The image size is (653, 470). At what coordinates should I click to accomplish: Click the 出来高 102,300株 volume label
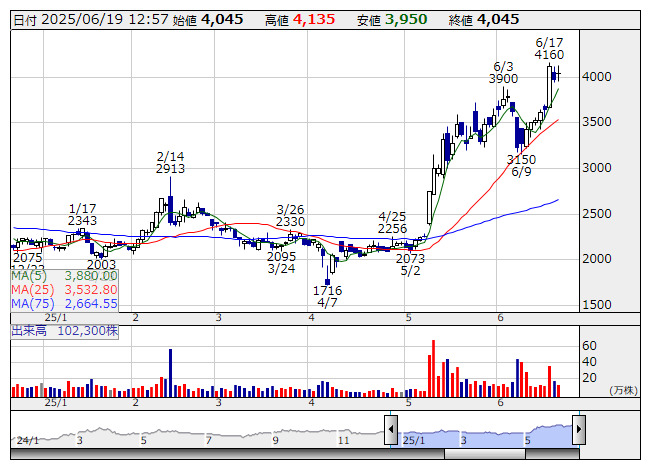coord(64,327)
